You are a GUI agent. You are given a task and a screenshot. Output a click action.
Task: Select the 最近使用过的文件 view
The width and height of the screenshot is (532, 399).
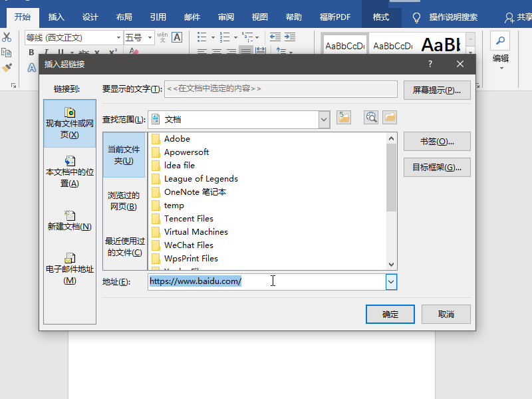124,247
